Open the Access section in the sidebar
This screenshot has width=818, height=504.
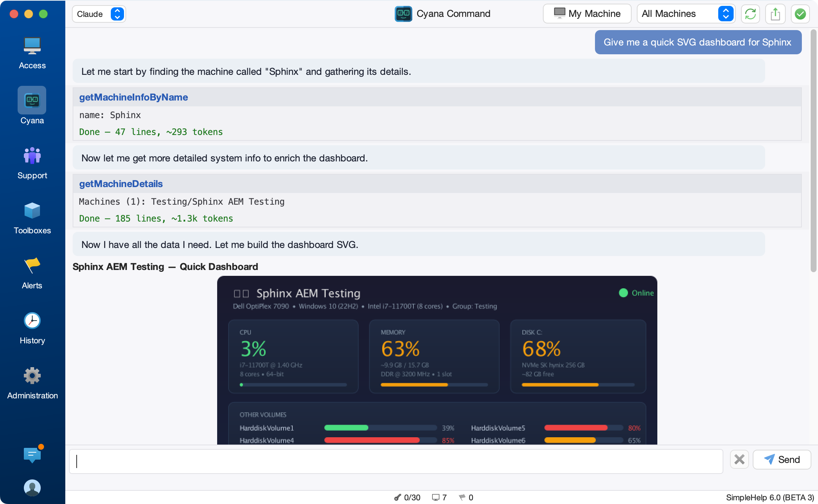pyautogui.click(x=32, y=51)
